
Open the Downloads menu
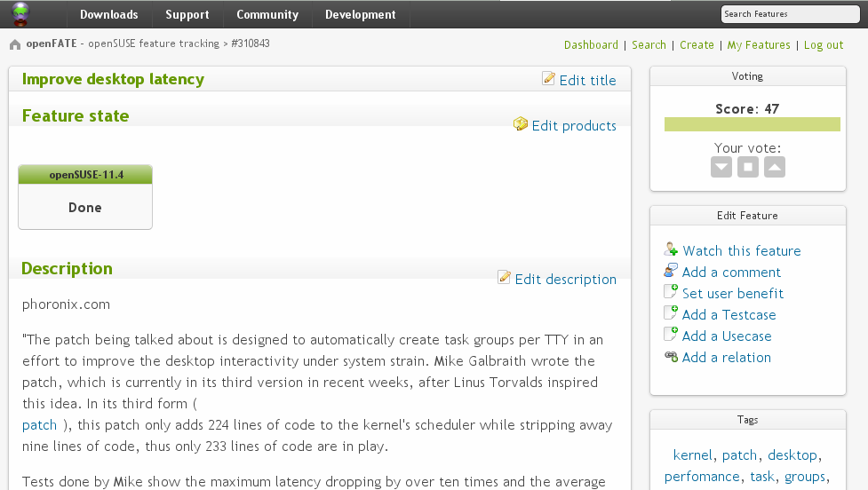click(x=109, y=14)
